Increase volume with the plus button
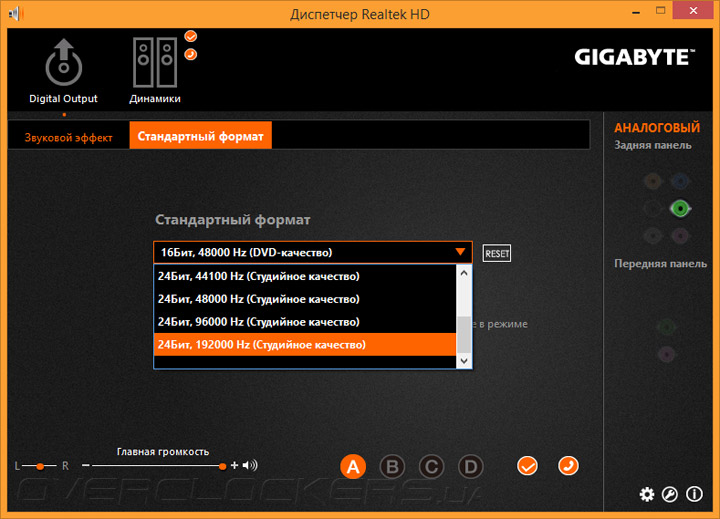The image size is (720, 519). (234, 465)
